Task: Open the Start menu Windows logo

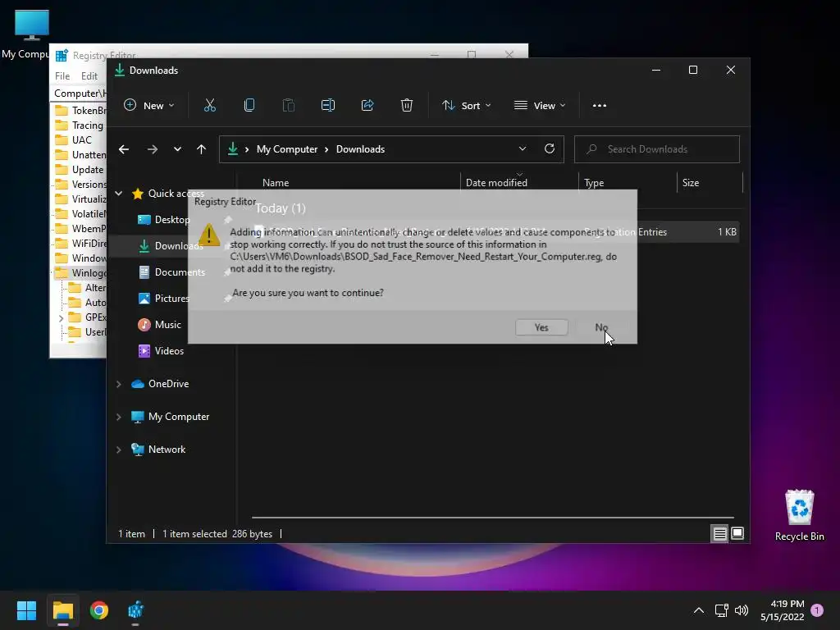Action: (26, 610)
